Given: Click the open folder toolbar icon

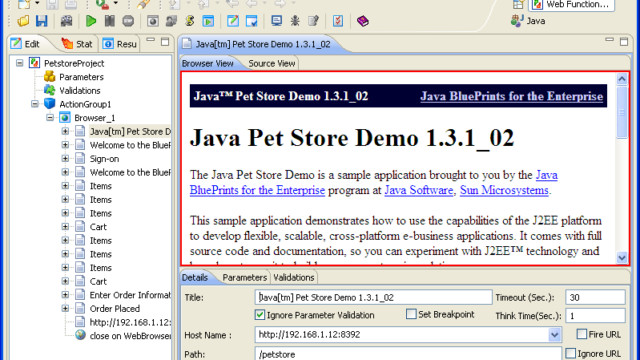Looking at the screenshot, I should point(23,21).
